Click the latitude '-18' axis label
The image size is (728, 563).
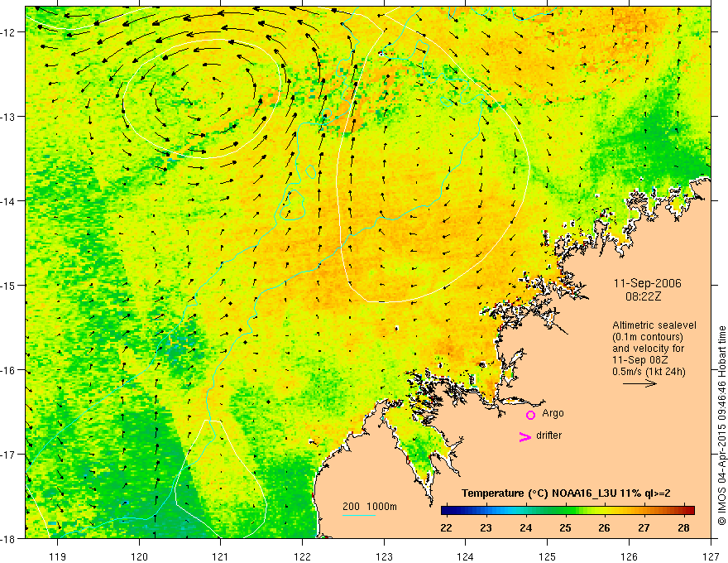point(9,538)
